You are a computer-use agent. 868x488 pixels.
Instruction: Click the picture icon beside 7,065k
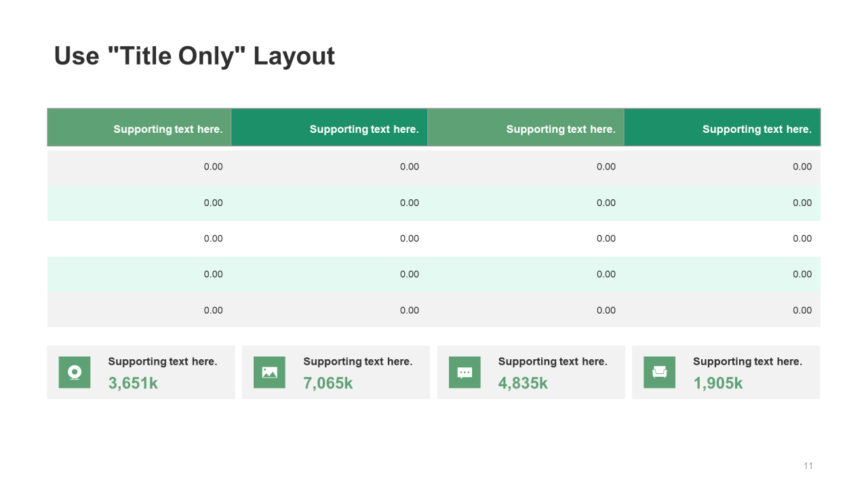click(269, 372)
